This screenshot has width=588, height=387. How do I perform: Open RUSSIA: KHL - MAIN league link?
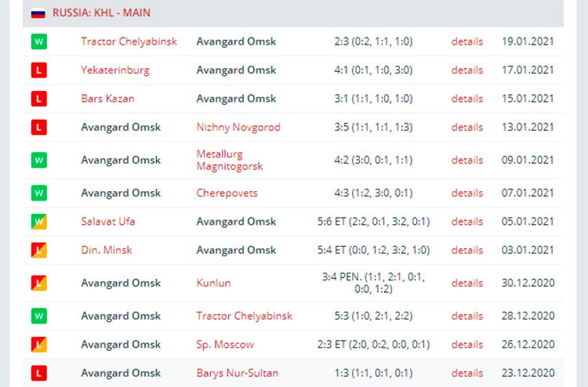coord(101,13)
